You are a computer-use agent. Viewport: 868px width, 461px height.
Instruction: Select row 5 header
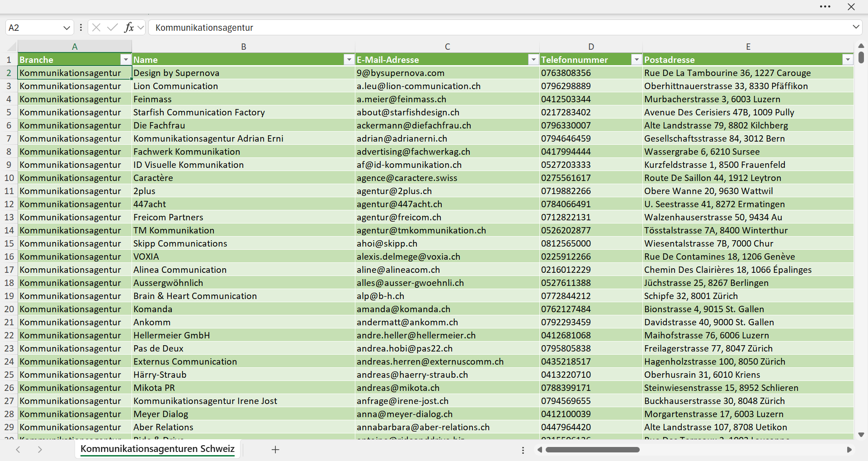[9, 112]
